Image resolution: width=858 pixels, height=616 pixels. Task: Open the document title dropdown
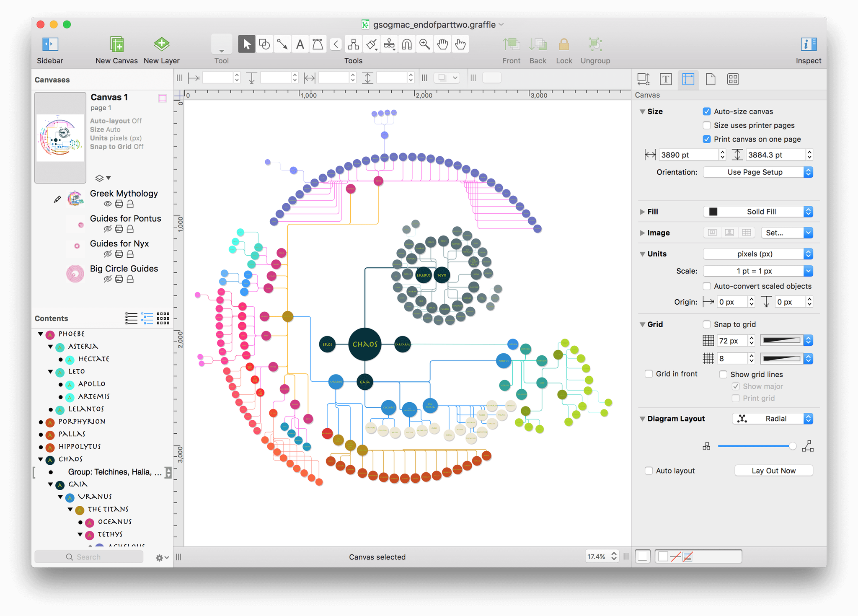pyautogui.click(x=501, y=25)
